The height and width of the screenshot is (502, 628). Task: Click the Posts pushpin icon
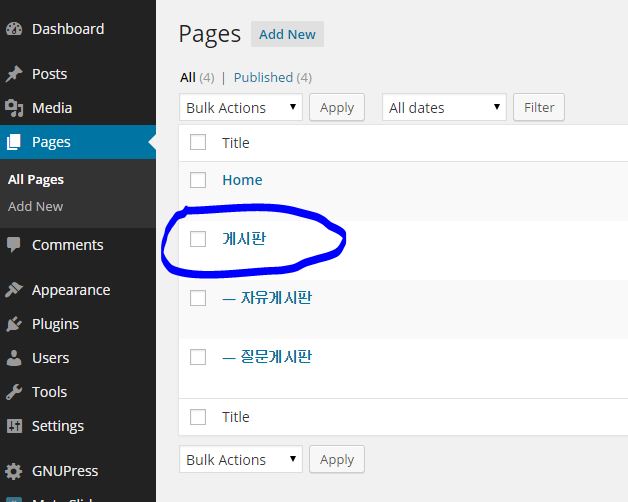pyautogui.click(x=14, y=74)
